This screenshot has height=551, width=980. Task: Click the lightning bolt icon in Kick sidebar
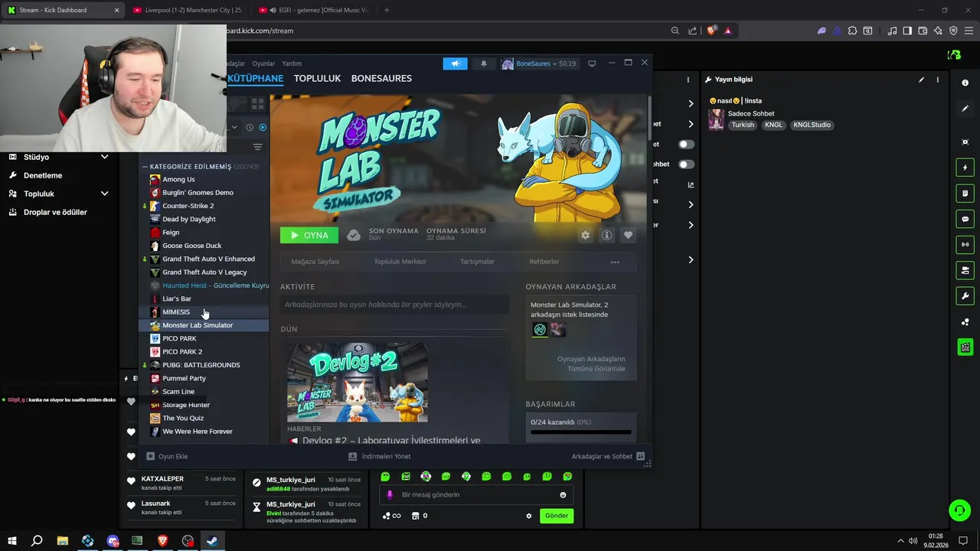(x=965, y=168)
